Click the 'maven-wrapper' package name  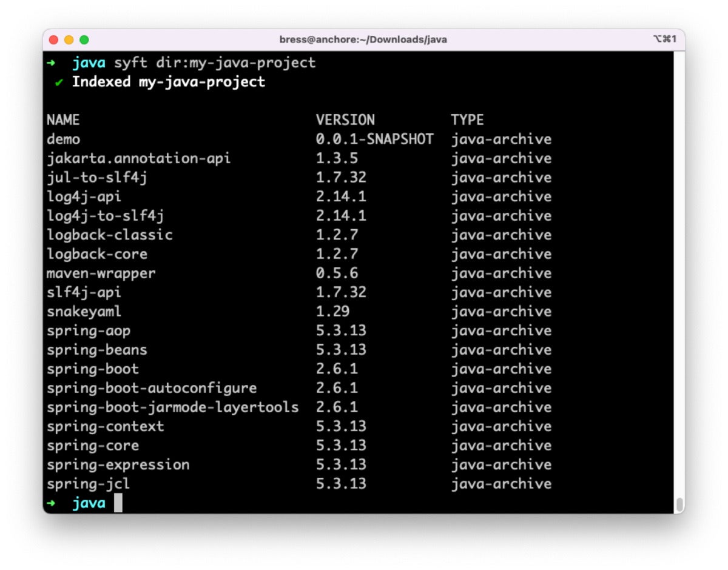(101, 273)
